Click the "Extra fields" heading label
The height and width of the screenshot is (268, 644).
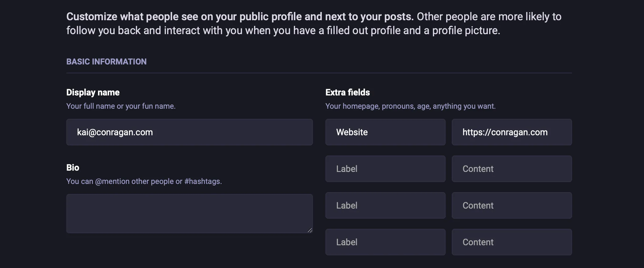click(348, 92)
